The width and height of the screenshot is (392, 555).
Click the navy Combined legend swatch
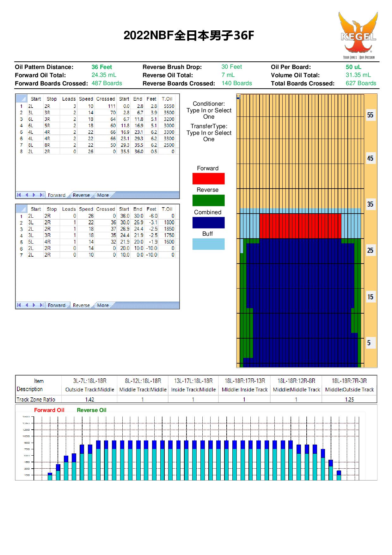click(208, 222)
